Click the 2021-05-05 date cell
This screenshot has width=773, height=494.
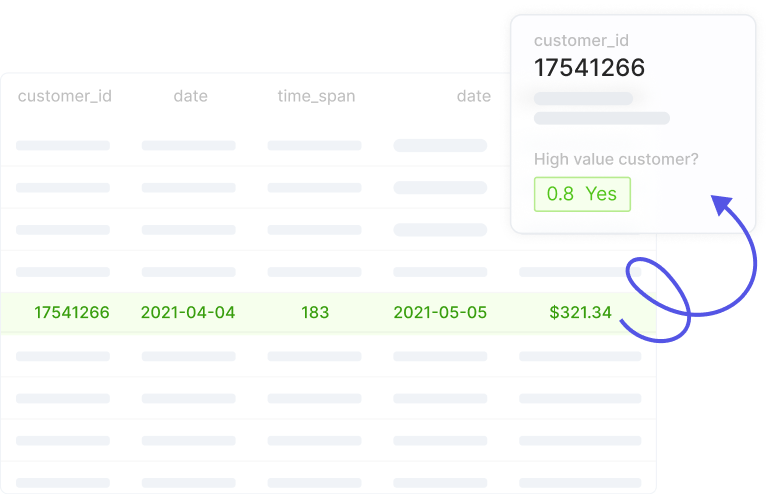pos(440,312)
